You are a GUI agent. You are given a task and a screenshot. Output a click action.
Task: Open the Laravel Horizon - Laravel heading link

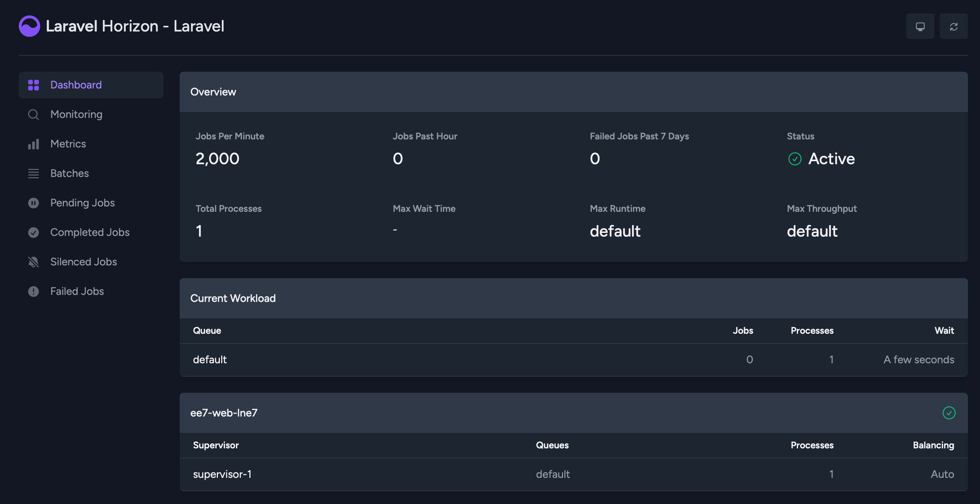[135, 26]
